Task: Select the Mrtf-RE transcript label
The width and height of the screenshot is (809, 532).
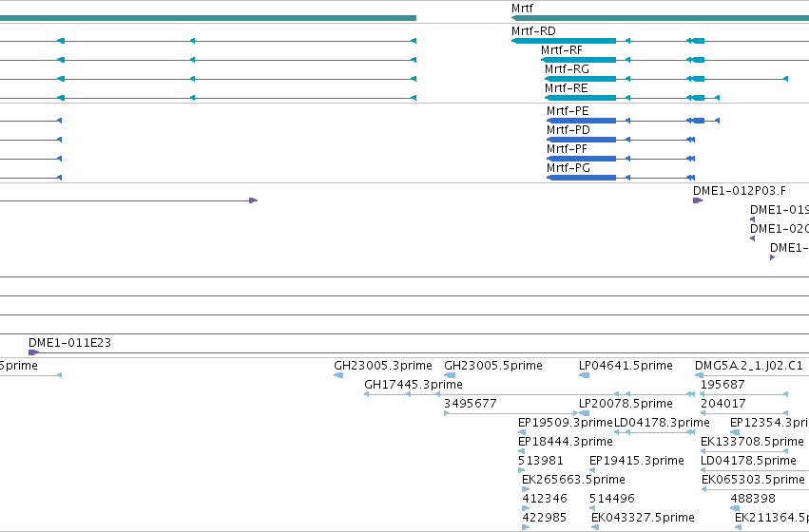Action: click(x=566, y=88)
